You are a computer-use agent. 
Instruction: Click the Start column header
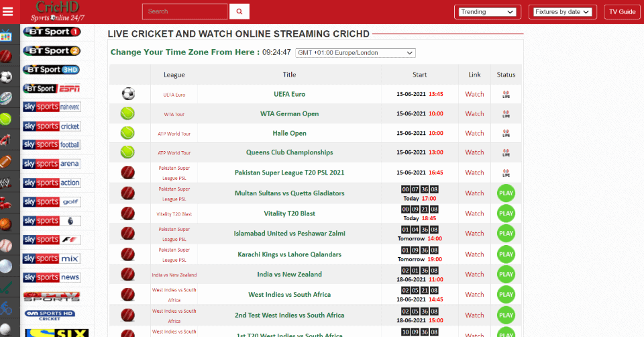(x=420, y=75)
